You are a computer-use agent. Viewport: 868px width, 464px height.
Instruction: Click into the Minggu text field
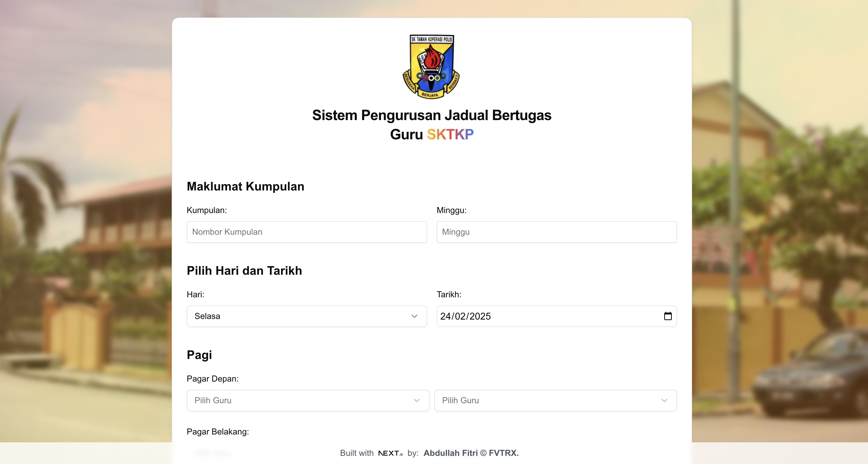coord(556,232)
